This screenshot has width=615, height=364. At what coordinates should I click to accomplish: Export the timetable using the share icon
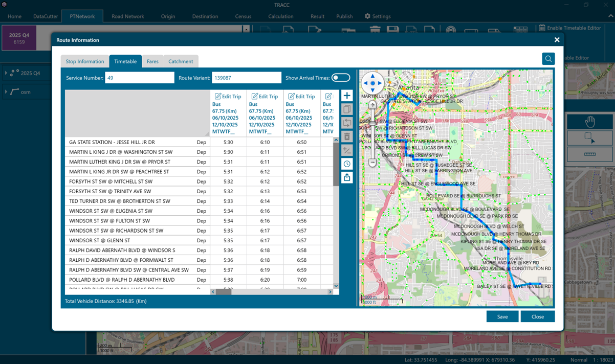(x=347, y=177)
